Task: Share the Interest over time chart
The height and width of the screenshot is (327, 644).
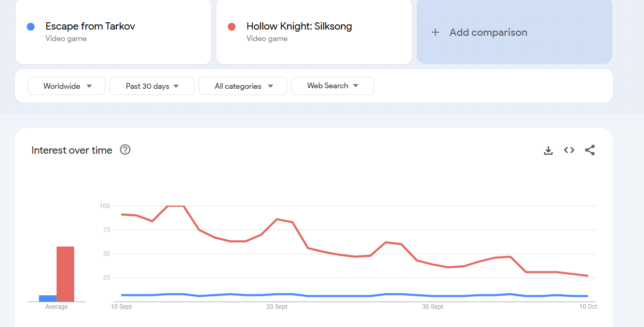Action: click(590, 150)
